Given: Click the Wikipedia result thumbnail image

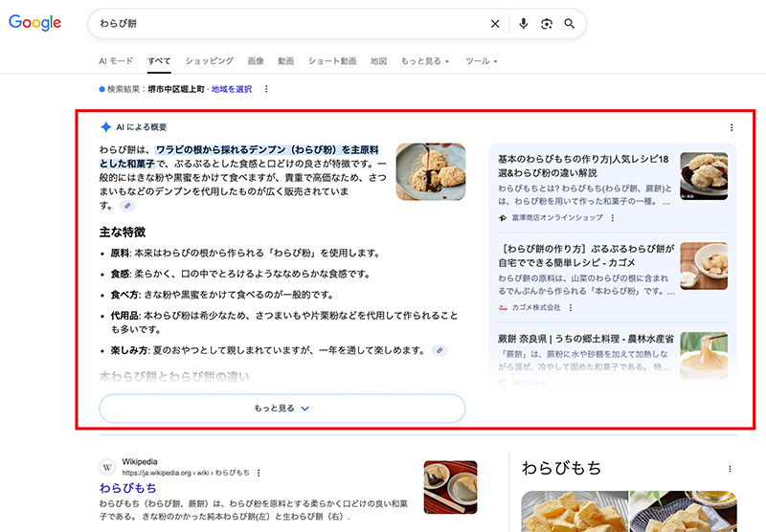Looking at the screenshot, I should pyautogui.click(x=450, y=487).
